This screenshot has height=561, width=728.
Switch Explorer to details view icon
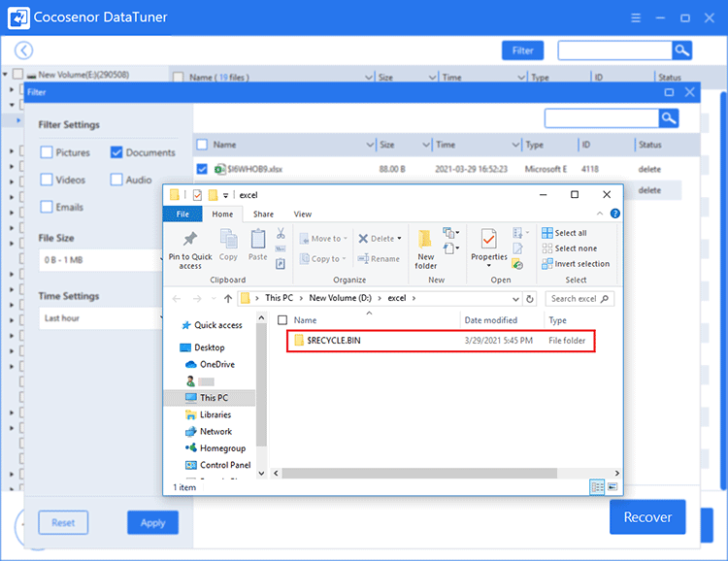[x=597, y=486]
